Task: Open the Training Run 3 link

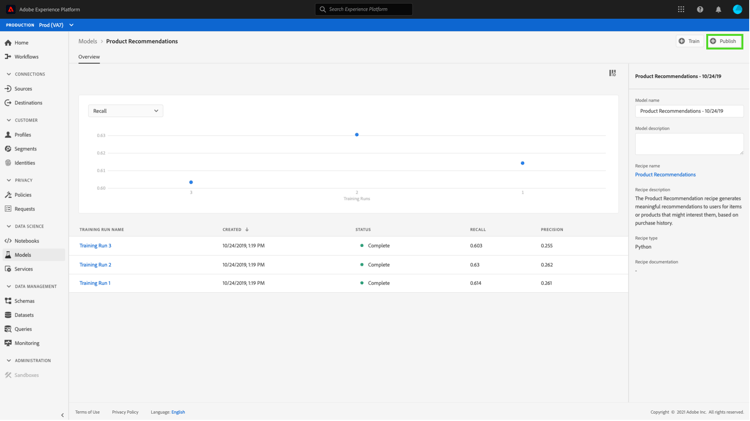Action: [x=95, y=245]
